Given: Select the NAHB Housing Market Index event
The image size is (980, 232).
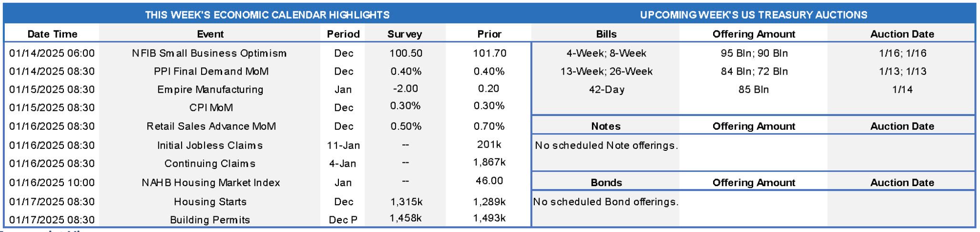Looking at the screenshot, I should point(211,182).
